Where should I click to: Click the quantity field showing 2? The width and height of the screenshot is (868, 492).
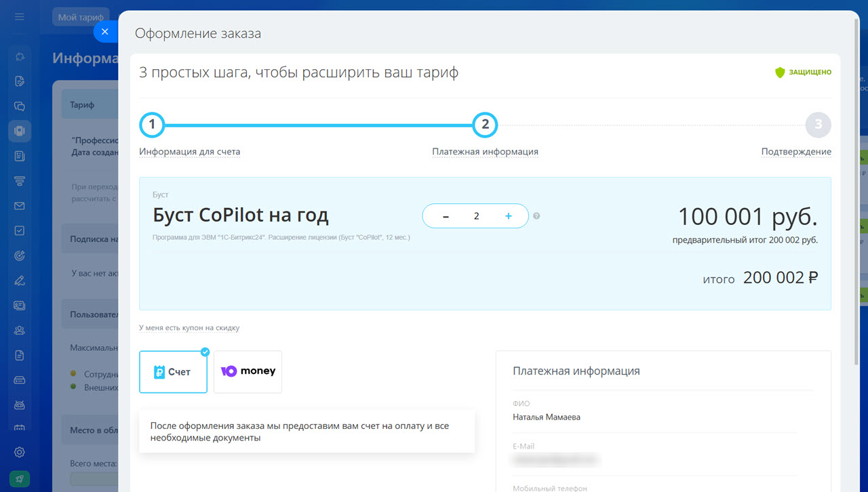point(477,216)
